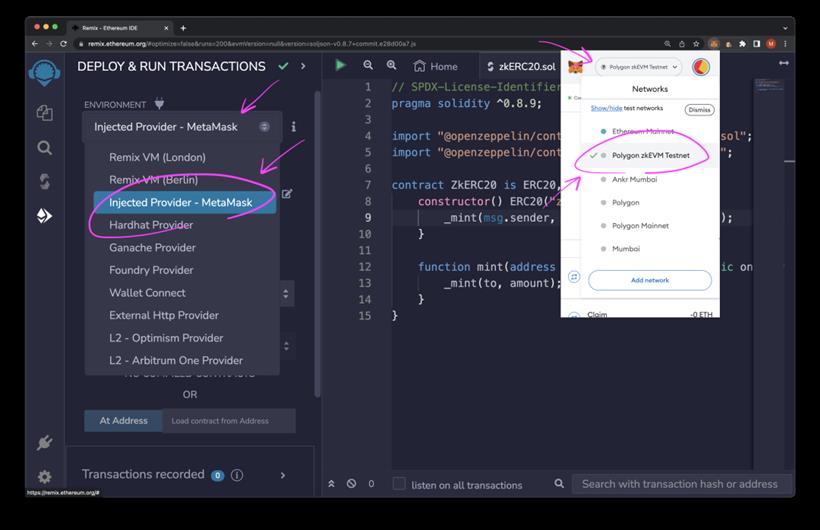
Task: Bookmark page with star icon
Action: 696,44
